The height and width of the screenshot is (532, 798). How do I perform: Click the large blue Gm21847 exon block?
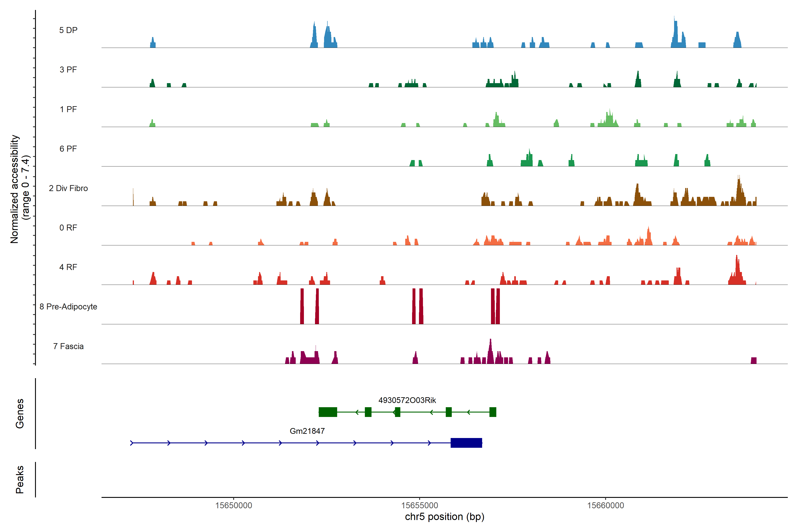point(466,443)
